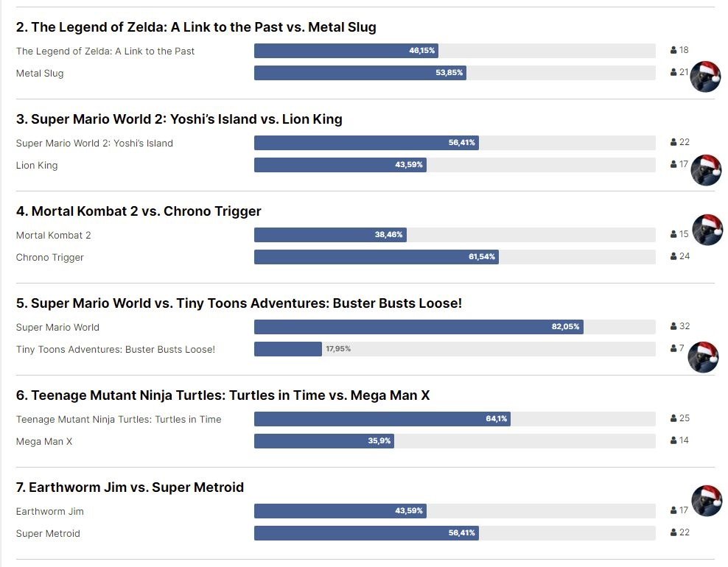The width and height of the screenshot is (728, 567).
Task: Click the voter icon beside Mega Man X's 14 votes
Action: [673, 441]
